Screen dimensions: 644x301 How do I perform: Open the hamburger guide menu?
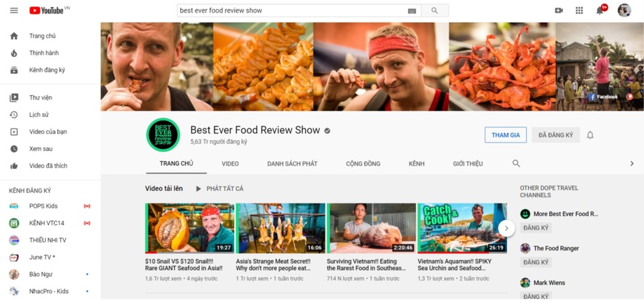tap(14, 10)
